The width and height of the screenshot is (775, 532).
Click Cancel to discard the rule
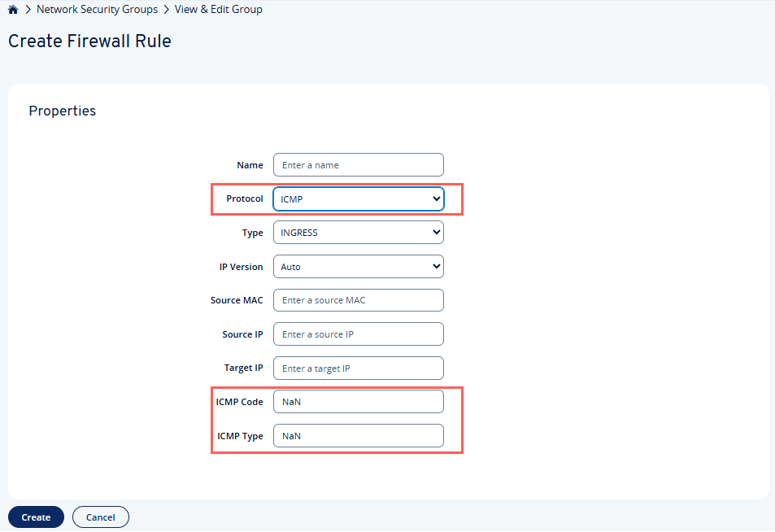[100, 517]
